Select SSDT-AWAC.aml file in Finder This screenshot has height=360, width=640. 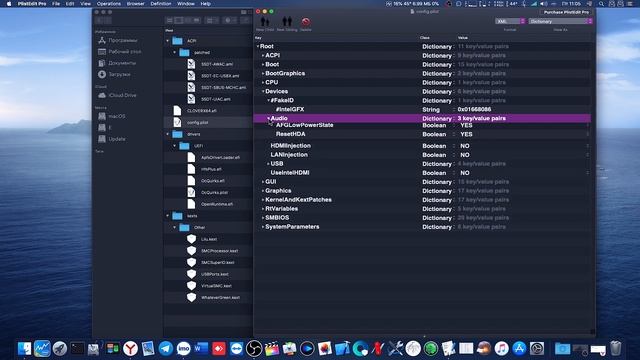(217, 64)
